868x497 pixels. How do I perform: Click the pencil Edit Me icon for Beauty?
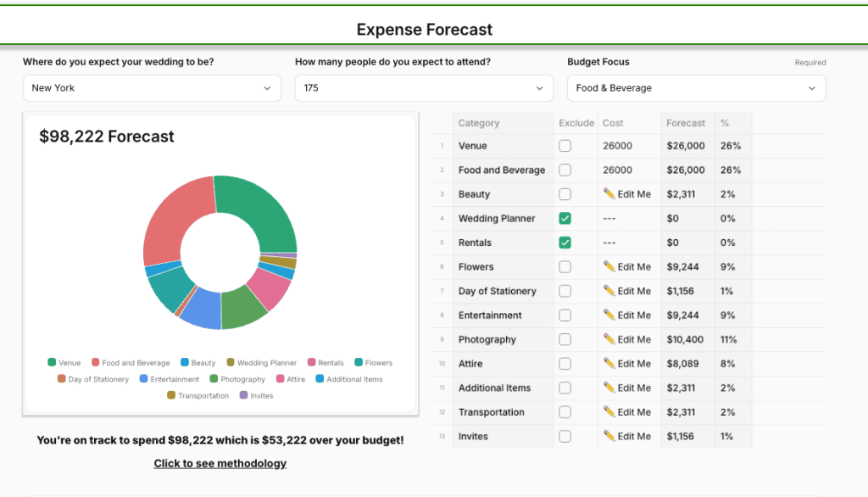609,194
